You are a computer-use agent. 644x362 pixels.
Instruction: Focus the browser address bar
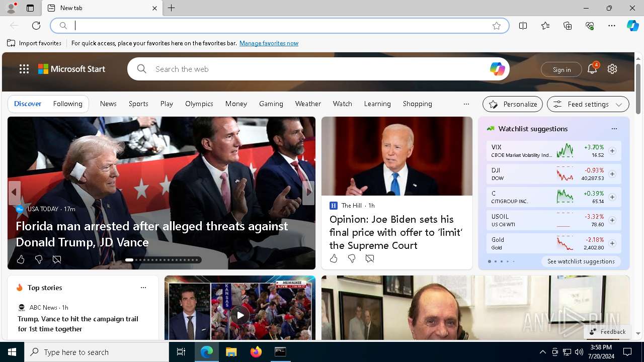[279, 26]
